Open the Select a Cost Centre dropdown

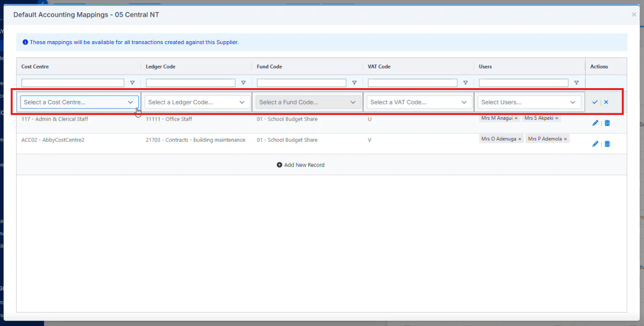pyautogui.click(x=79, y=102)
